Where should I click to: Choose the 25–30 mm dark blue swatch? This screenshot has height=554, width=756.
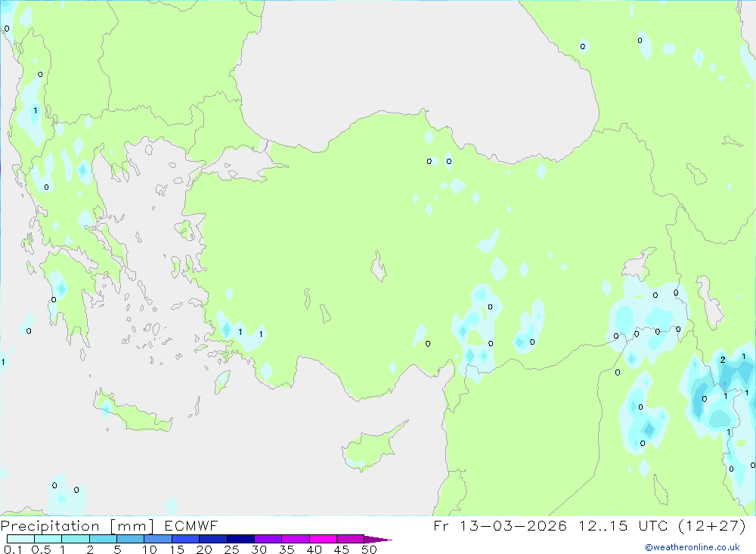click(x=240, y=539)
